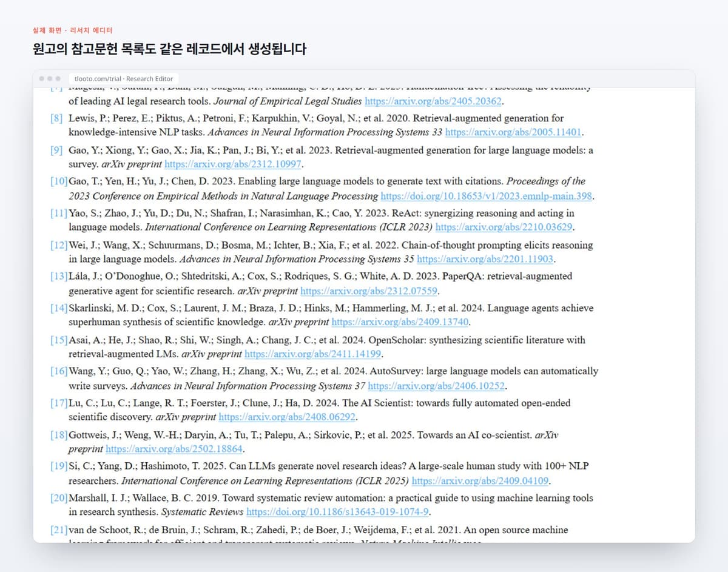Click the heading 원고의 참고문헌 목록도 같은 레코드에서 생성됩니다
Viewport: 728px width, 572px height.
click(x=169, y=49)
